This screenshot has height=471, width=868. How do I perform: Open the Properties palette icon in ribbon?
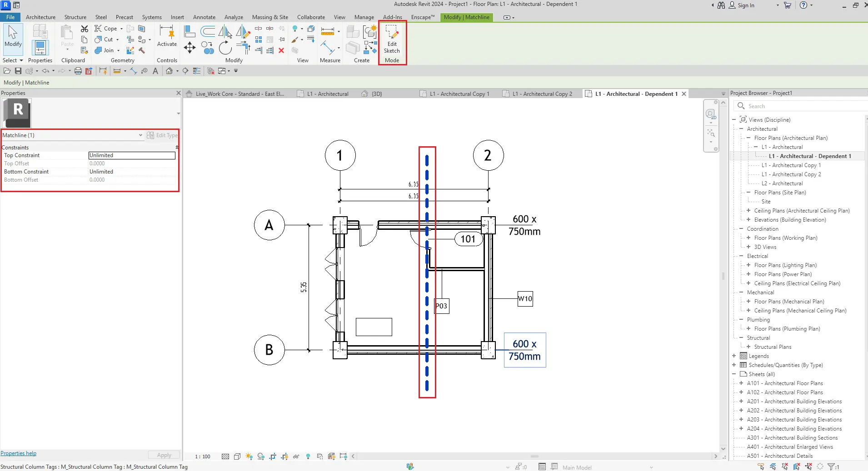(40, 48)
